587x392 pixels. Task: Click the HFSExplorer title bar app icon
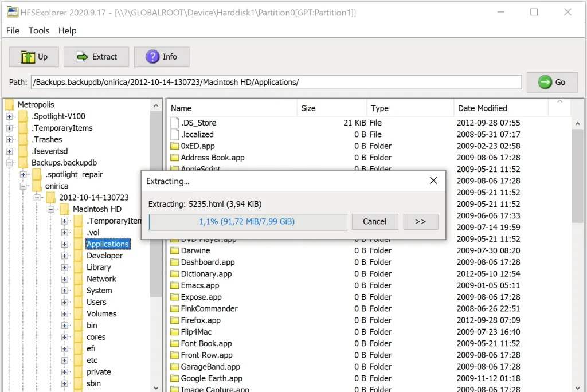pos(11,12)
